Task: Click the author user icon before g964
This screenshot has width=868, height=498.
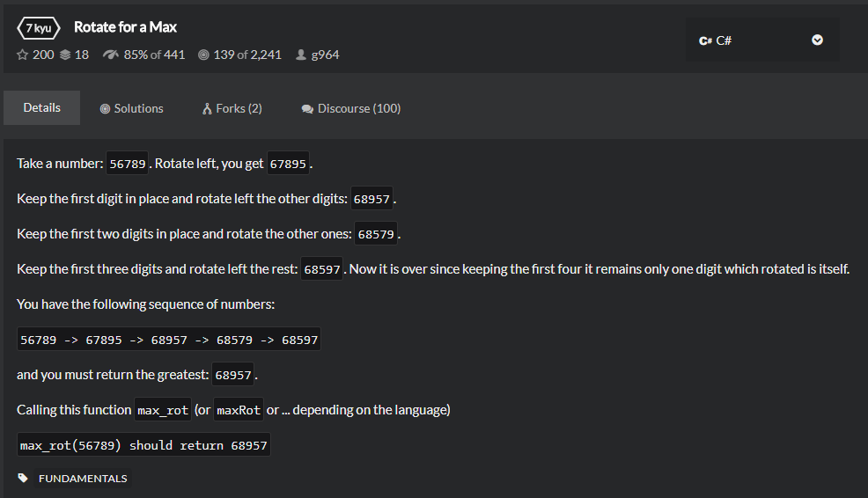Action: point(301,55)
